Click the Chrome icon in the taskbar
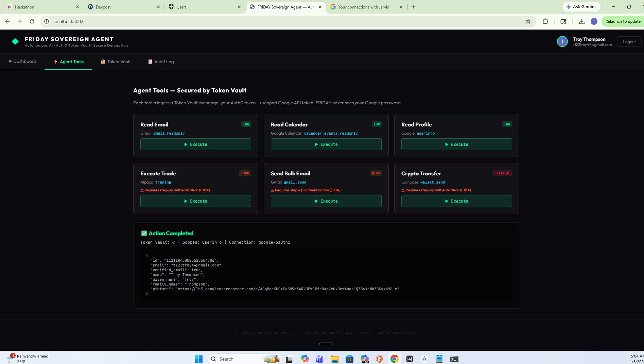Image resolution: width=644 pixels, height=364 pixels. [395, 359]
